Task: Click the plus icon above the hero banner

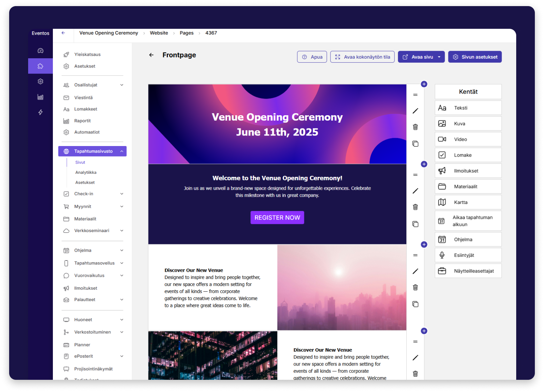Action: [x=424, y=84]
